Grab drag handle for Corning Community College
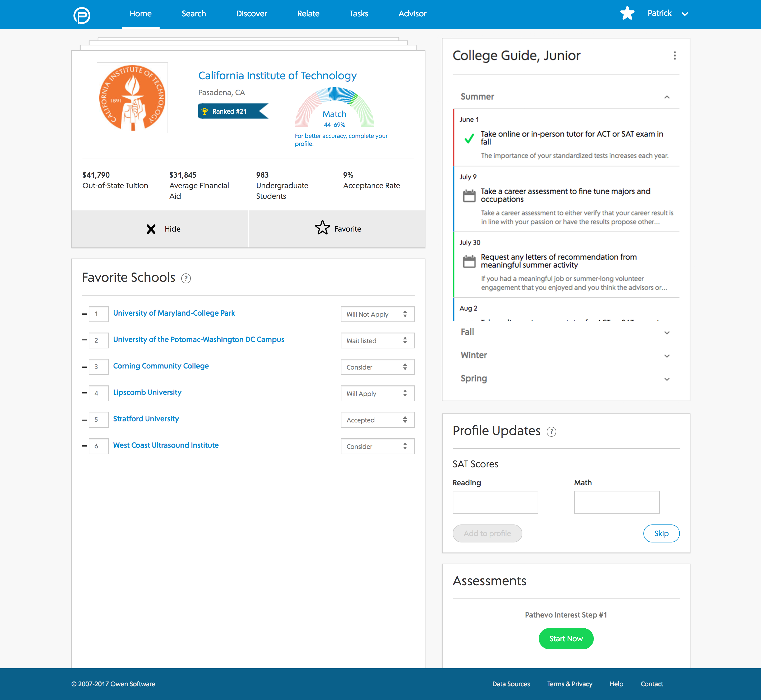 84,367
